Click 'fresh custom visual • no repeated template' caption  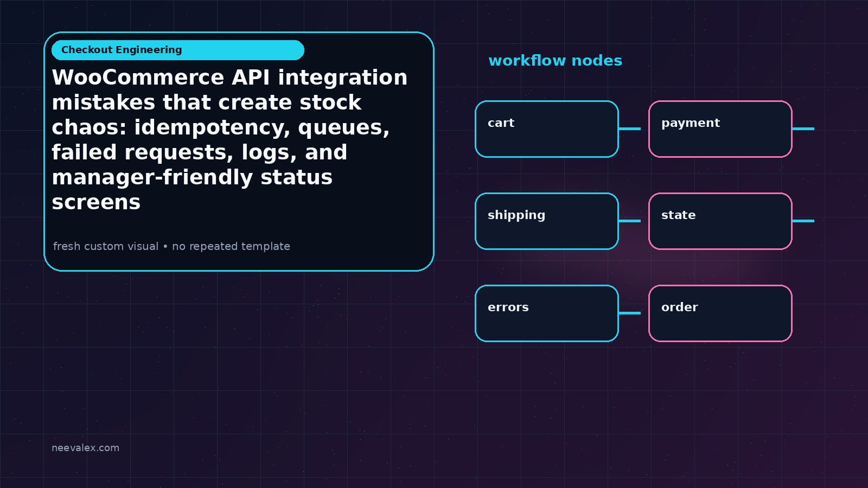(171, 246)
